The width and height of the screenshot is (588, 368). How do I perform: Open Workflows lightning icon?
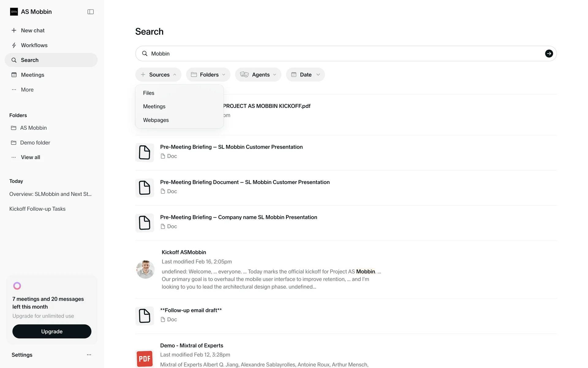(x=14, y=45)
